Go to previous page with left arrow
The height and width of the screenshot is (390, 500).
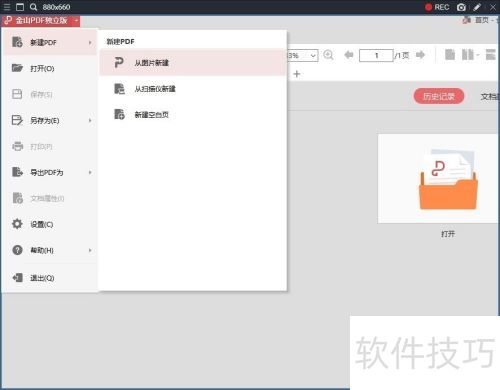349,55
